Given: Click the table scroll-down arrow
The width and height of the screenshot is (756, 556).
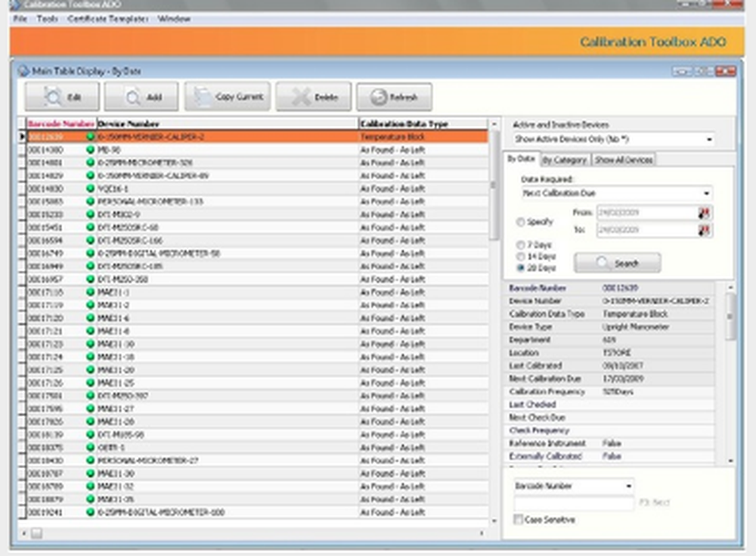Looking at the screenshot, I should pos(494,520).
